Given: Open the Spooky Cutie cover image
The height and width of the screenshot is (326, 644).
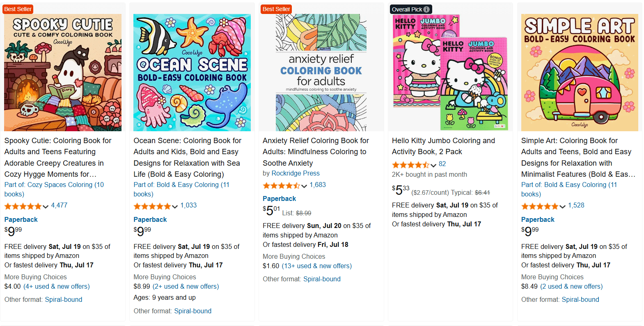Looking at the screenshot, I should tap(63, 73).
